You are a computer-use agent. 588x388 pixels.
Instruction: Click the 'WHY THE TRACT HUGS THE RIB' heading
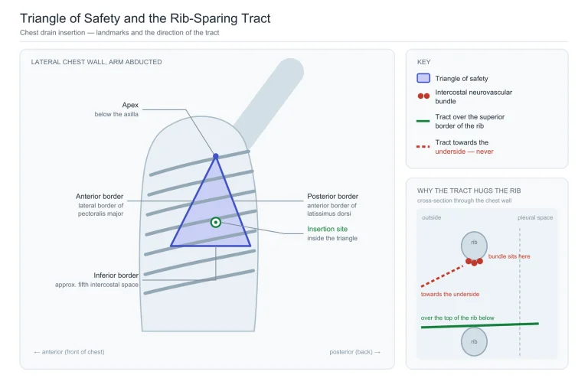pyautogui.click(x=469, y=191)
